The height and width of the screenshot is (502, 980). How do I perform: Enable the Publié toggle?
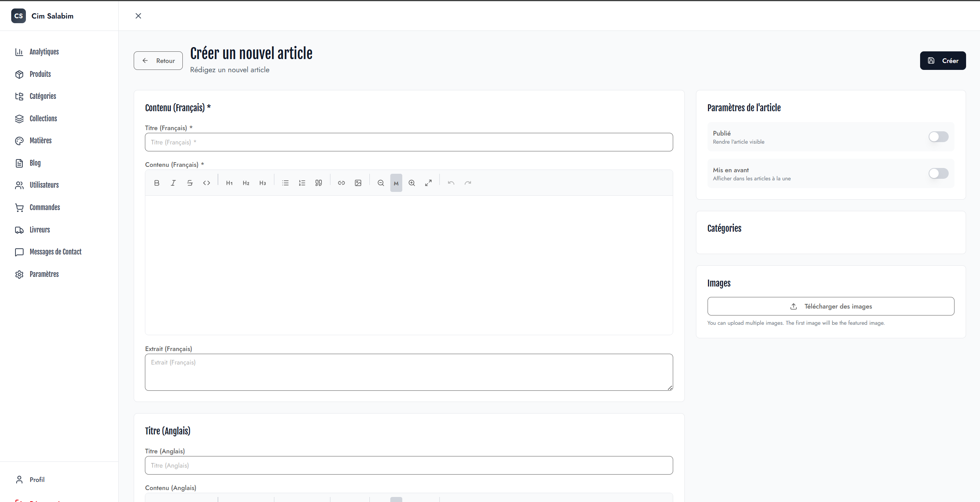click(x=938, y=137)
